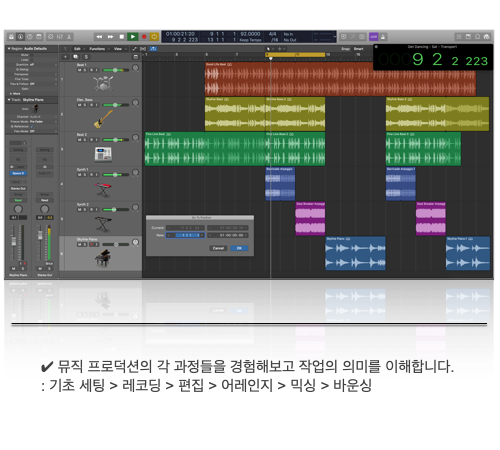Click the blue Space D plug-in slot
Image resolution: width=500 pixels, height=450 pixels.
tap(18, 173)
